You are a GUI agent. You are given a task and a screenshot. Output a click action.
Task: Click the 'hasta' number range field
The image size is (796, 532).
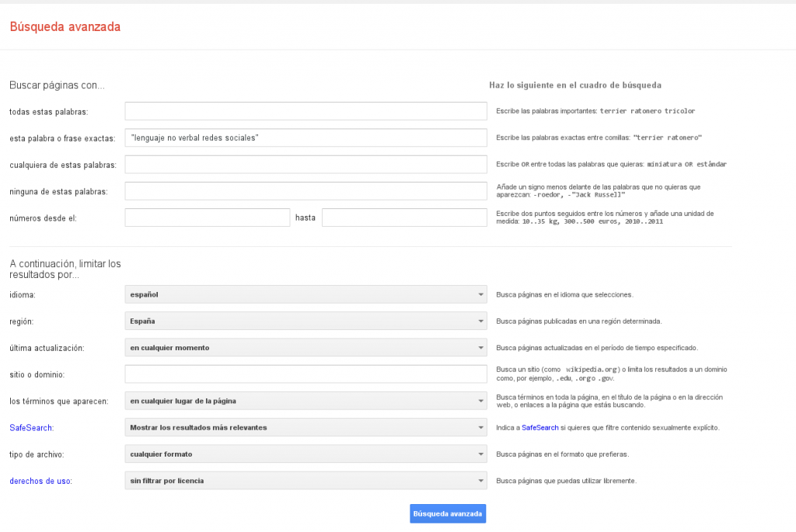tap(403, 217)
